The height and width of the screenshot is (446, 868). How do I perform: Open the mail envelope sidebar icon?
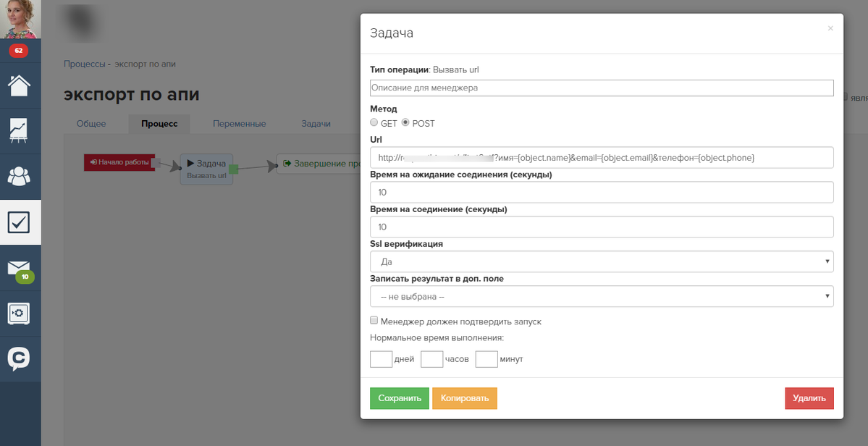pyautogui.click(x=20, y=269)
